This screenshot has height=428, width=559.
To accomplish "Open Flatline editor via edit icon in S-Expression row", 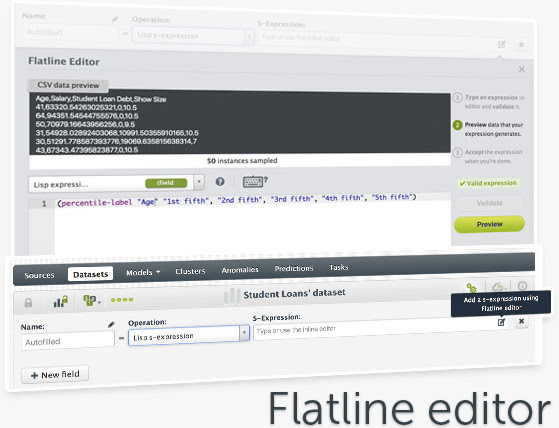I will pyautogui.click(x=501, y=322).
